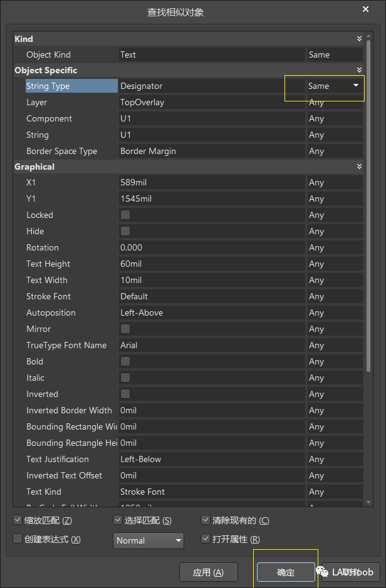Image resolution: width=386 pixels, height=588 pixels.
Task: Click Rotation value 0.000
Action: point(212,247)
